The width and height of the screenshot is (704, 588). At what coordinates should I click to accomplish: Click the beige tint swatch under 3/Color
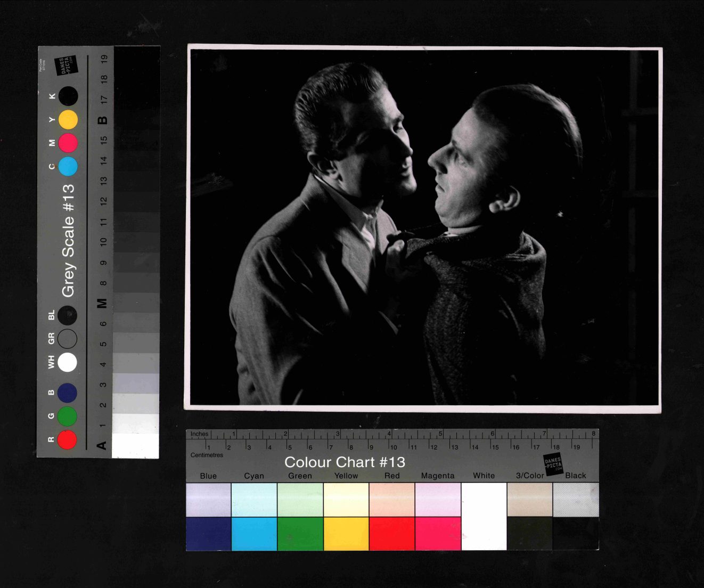click(530, 500)
